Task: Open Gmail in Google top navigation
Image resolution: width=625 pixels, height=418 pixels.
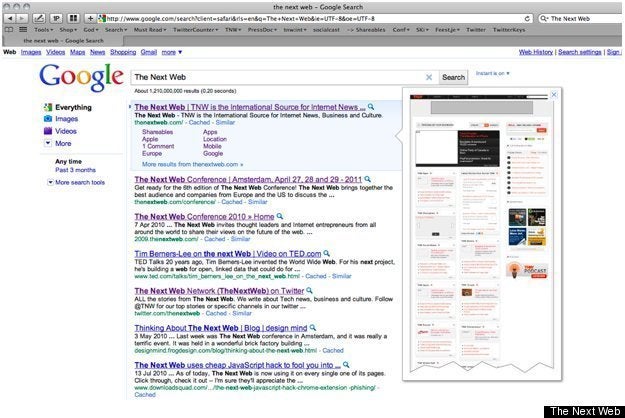Action: (149, 52)
